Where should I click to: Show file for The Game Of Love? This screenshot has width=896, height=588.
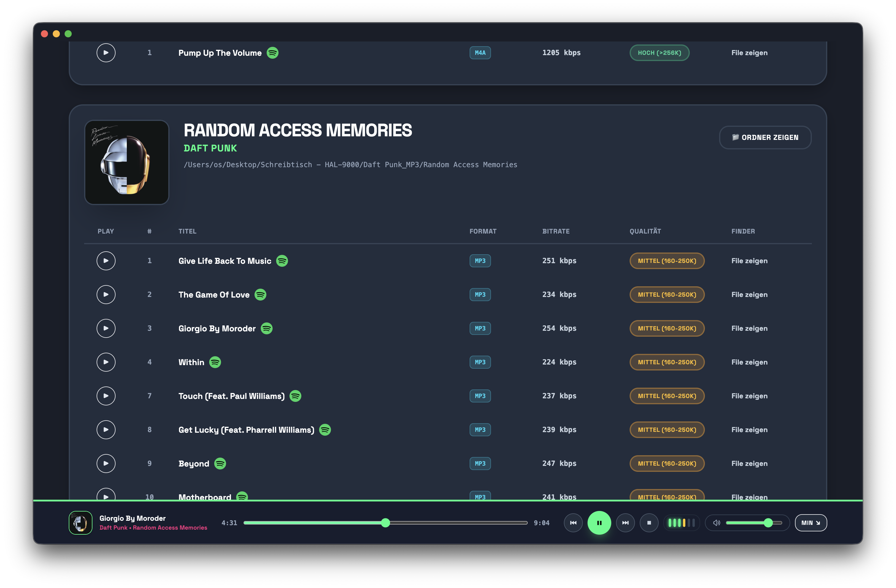[750, 295]
